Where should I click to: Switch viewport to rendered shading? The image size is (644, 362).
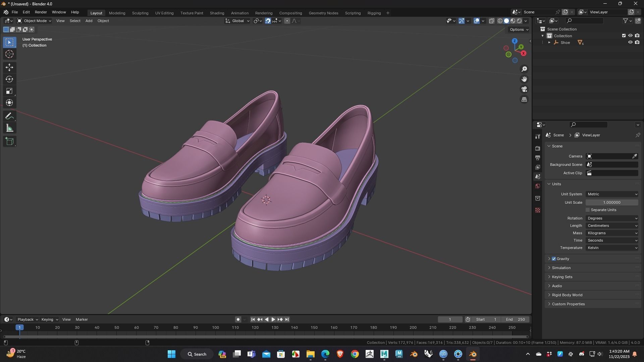[519, 21]
